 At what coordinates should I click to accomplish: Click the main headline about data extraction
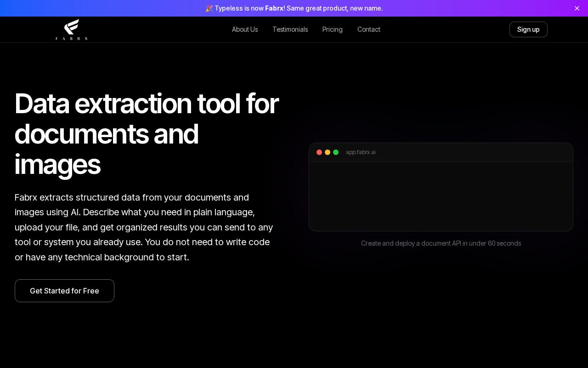click(x=147, y=134)
